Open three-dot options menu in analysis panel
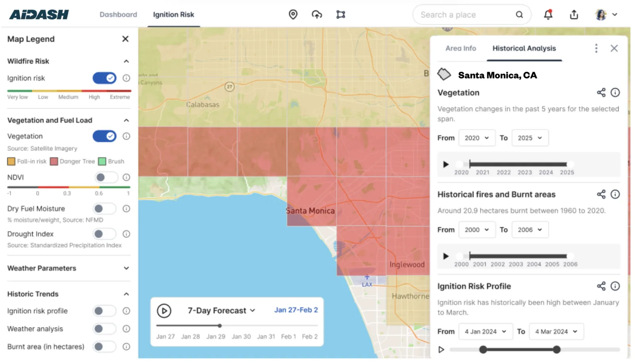This screenshot has width=635, height=364. (596, 48)
